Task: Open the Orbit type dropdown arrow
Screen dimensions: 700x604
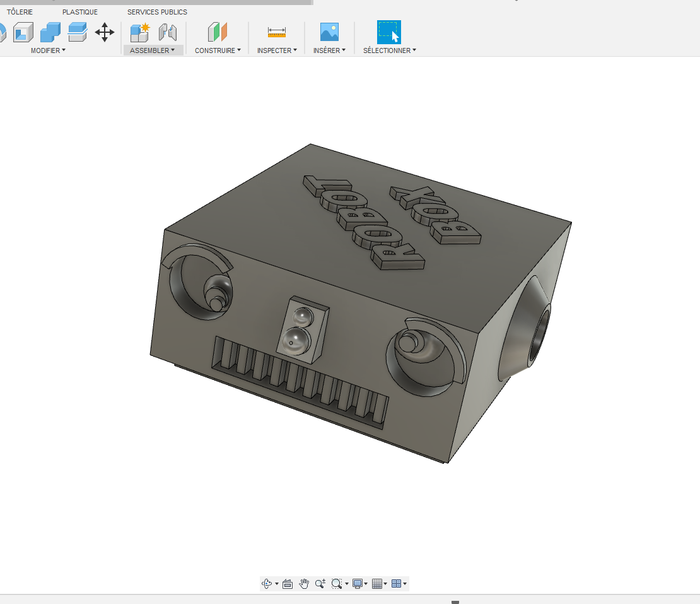Action: pyautogui.click(x=277, y=584)
